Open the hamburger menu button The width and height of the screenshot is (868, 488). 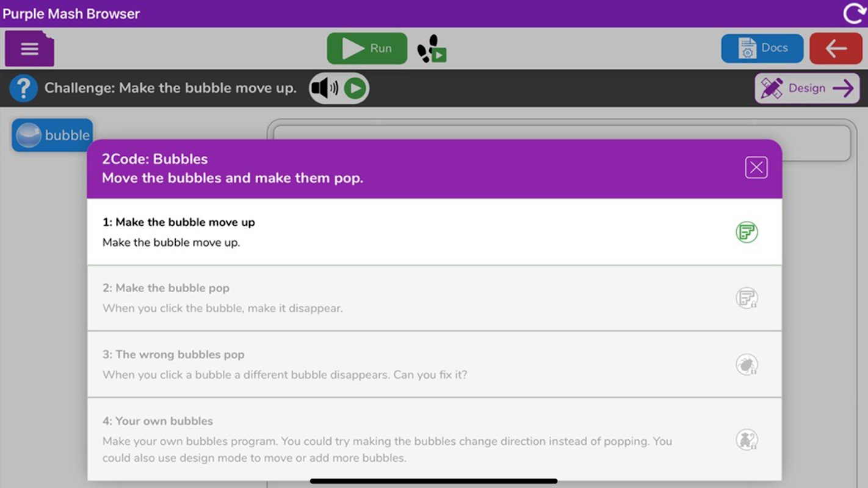[29, 49]
